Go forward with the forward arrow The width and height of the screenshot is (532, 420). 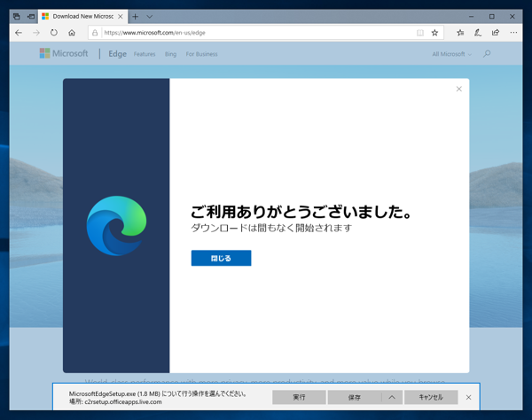[x=36, y=33]
